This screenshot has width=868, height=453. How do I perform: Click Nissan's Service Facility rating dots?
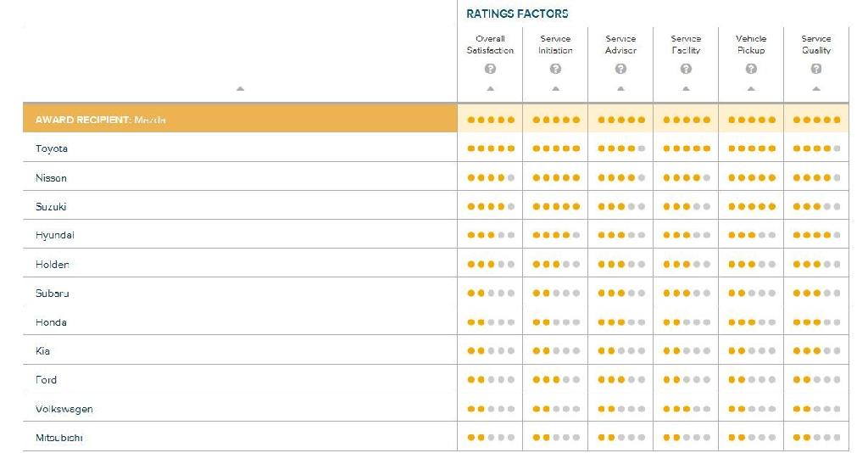687,178
